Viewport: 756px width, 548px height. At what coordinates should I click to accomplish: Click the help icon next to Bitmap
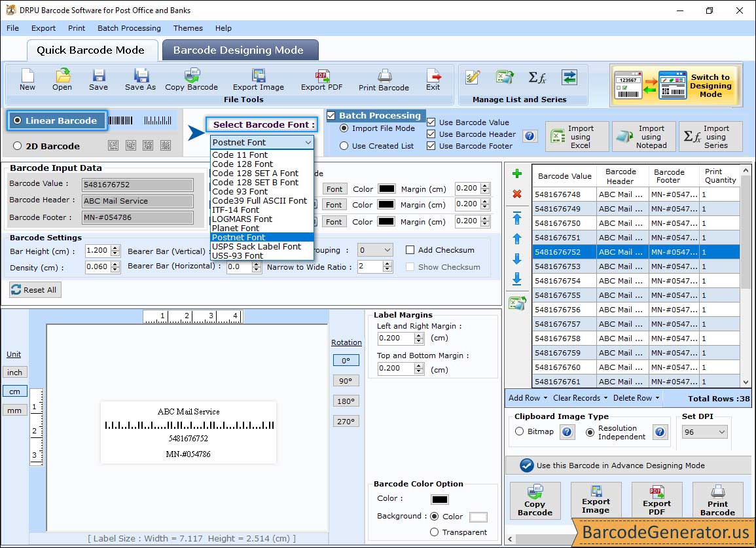tap(567, 431)
